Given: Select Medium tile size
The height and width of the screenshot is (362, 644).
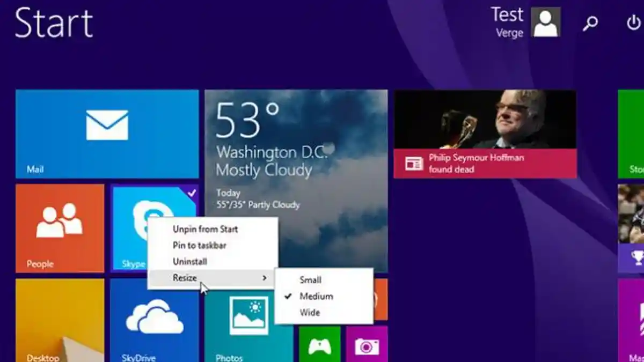Looking at the screenshot, I should click(324, 296).
